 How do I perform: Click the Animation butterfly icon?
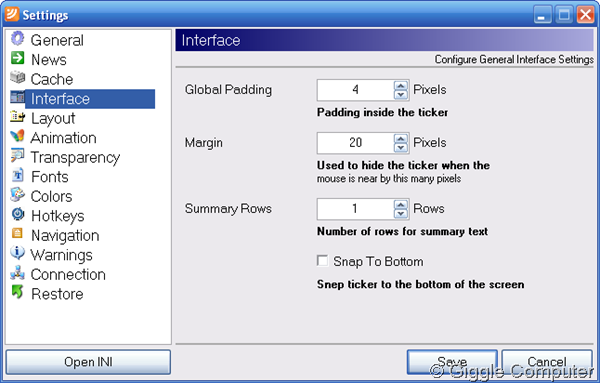coord(17,136)
